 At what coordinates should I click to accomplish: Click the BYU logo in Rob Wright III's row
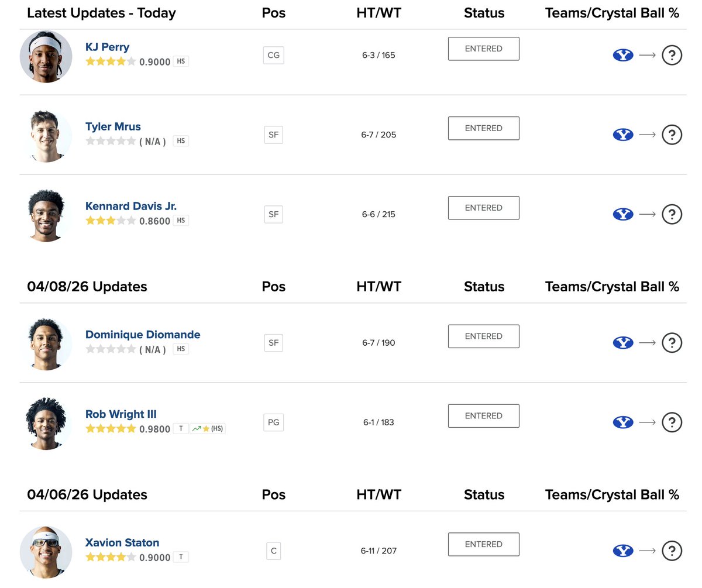click(x=623, y=422)
